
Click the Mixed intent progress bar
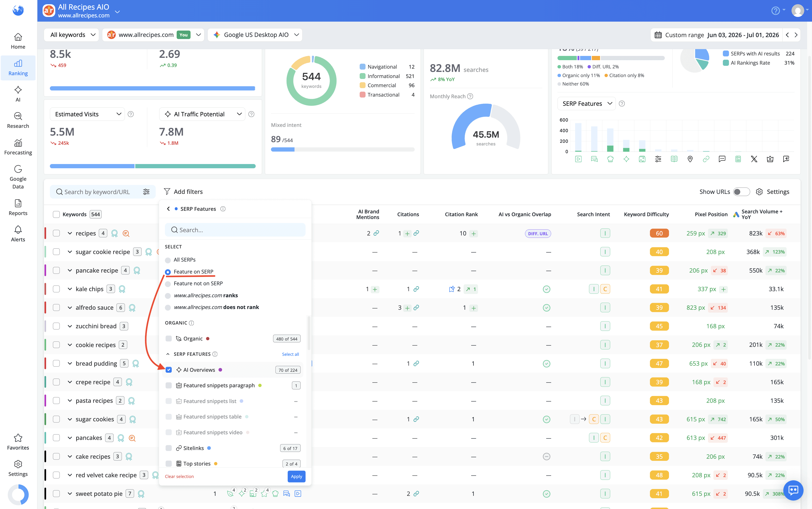point(343,149)
